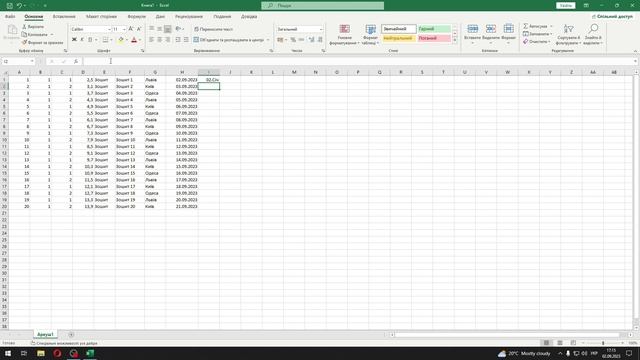Screen dimensions: 640x360
Task: Apply percent style to number
Action: (293, 40)
